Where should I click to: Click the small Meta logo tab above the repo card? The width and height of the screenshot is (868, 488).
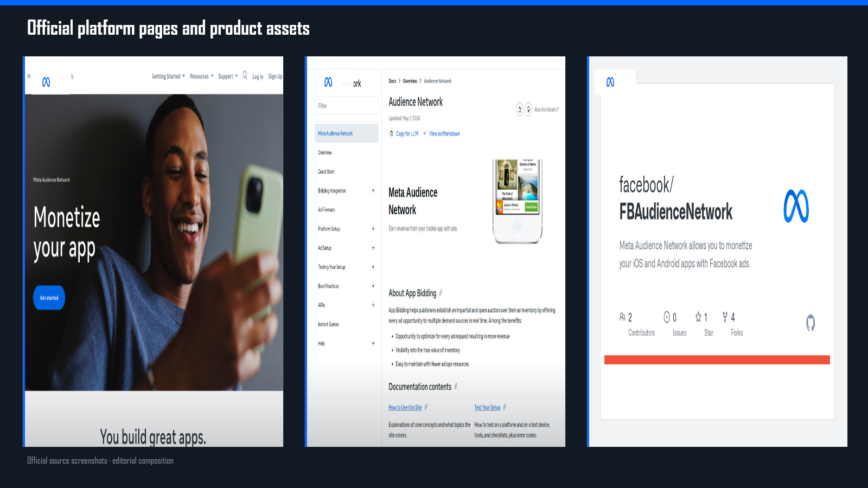610,82
